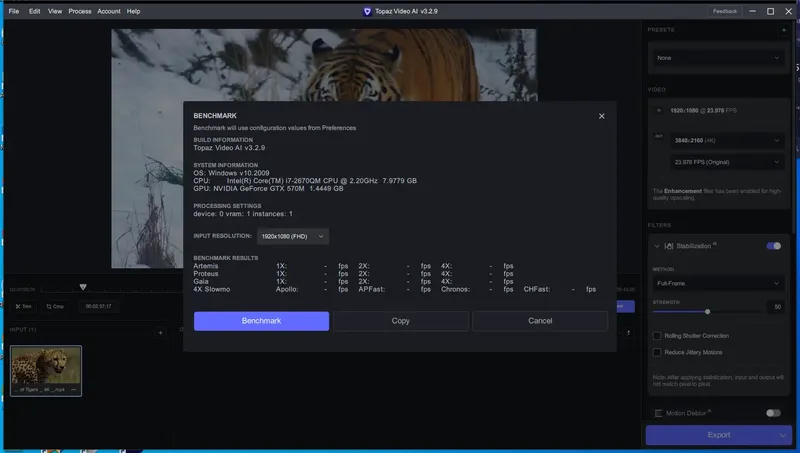Minimize the Topaz Video AI window
Screen dimensions: 800x453
pos(753,11)
